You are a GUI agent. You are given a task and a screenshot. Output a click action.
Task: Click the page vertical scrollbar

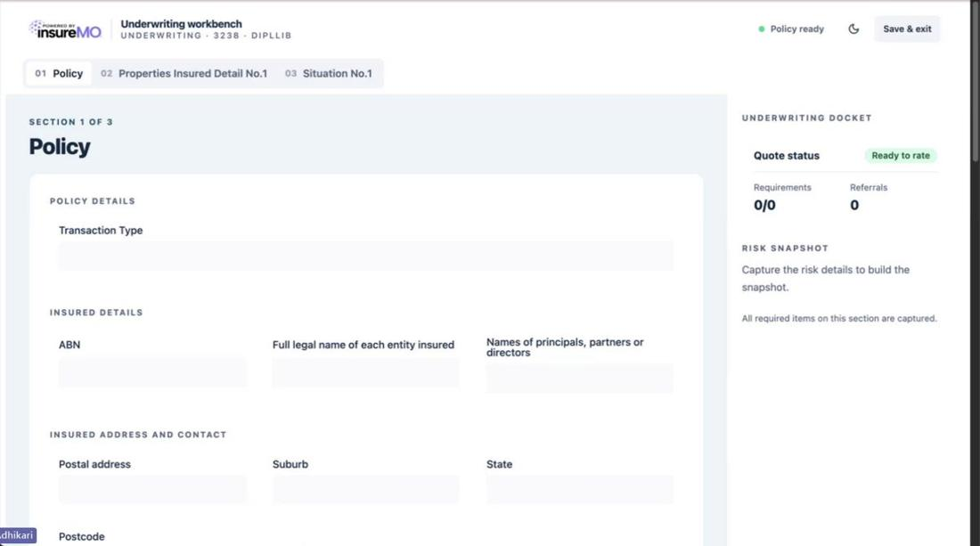[x=975, y=273]
